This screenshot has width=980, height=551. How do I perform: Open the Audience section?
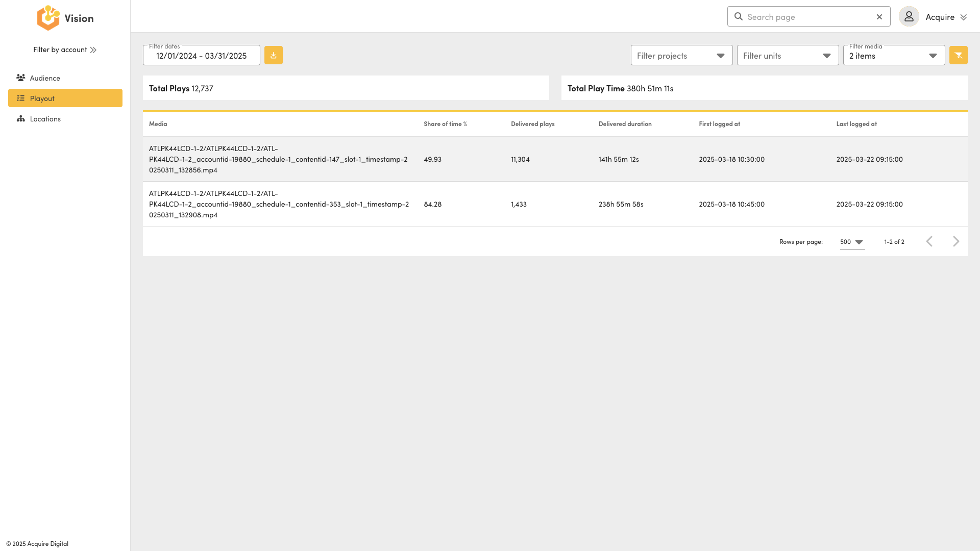tap(65, 78)
